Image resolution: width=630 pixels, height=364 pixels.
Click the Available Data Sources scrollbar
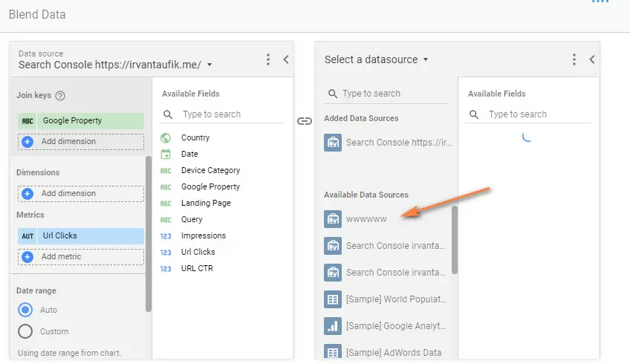point(455,240)
